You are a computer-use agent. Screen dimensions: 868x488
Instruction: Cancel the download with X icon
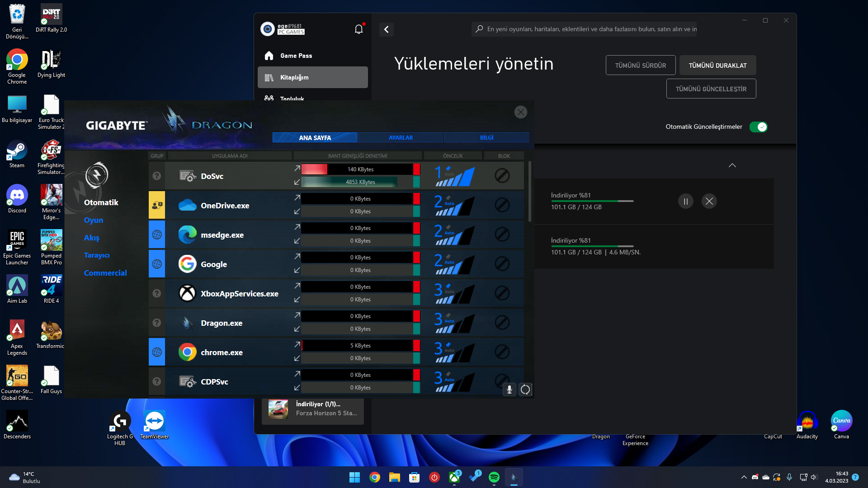coord(709,201)
